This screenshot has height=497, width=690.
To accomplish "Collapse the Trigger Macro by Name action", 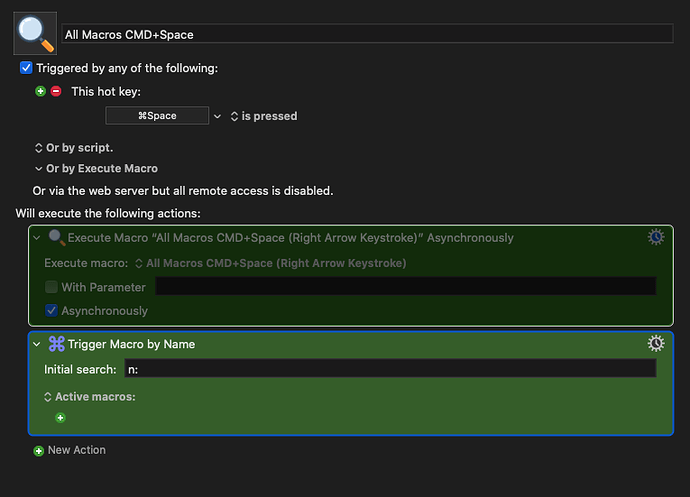I will (x=38, y=344).
